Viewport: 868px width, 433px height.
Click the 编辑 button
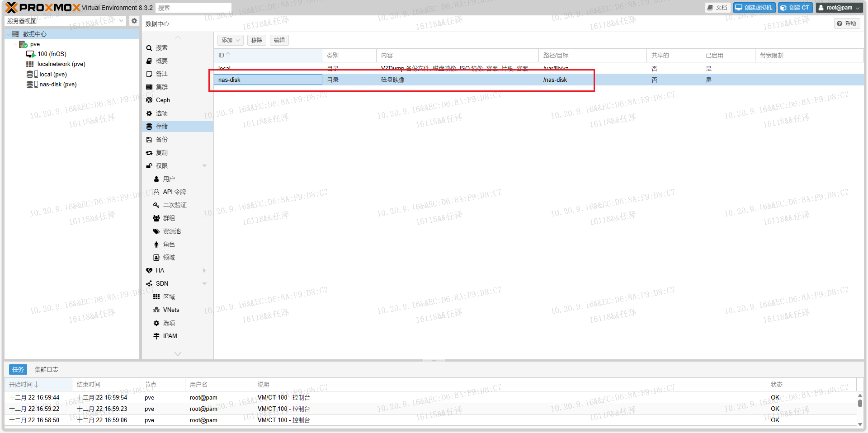pos(279,40)
